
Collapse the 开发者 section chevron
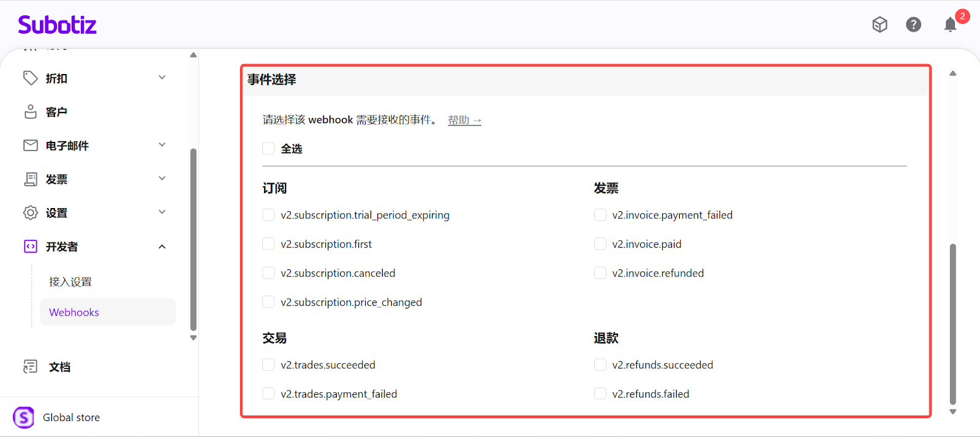[x=162, y=247]
